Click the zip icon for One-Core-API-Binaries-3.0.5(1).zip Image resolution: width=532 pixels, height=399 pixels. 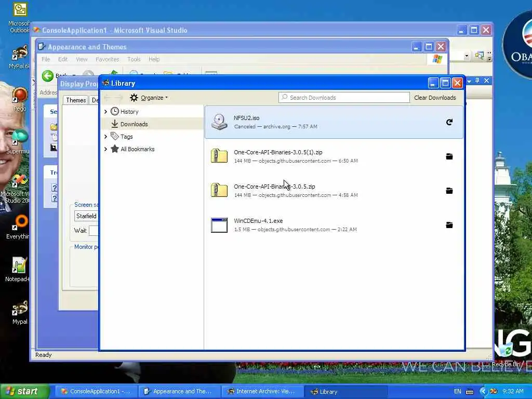coord(219,156)
